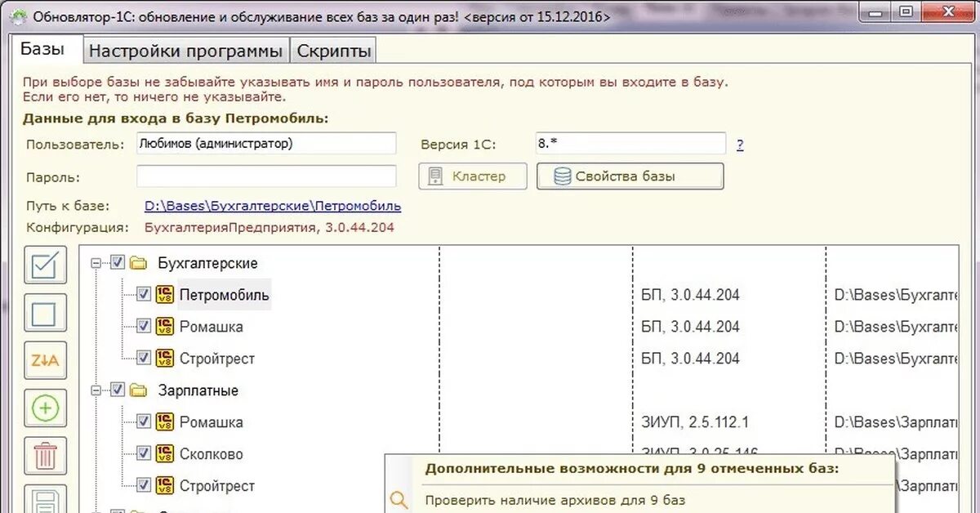Select Стройтрест under Бухгалтерские
This screenshot has height=513, width=980.
[x=217, y=358]
